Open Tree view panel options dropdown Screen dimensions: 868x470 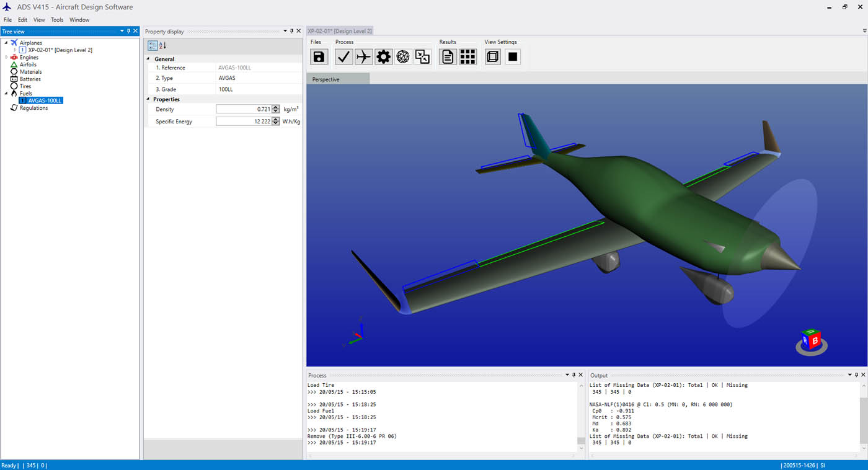point(122,31)
